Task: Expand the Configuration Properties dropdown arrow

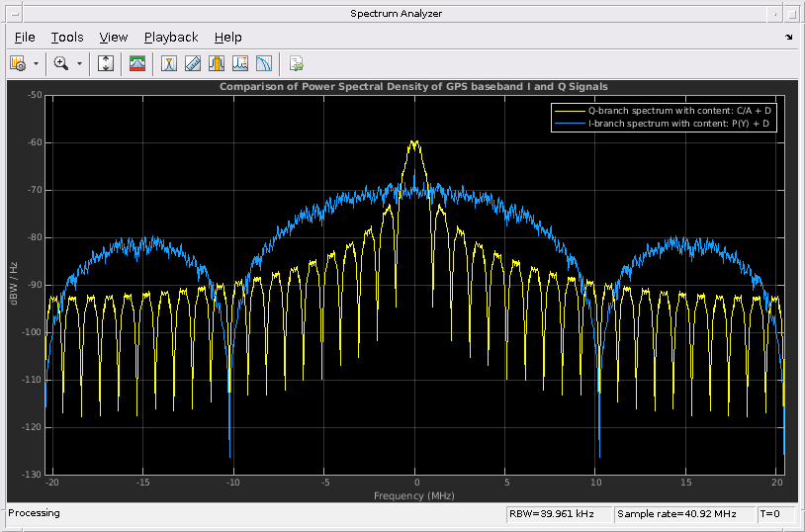Action: click(x=36, y=64)
